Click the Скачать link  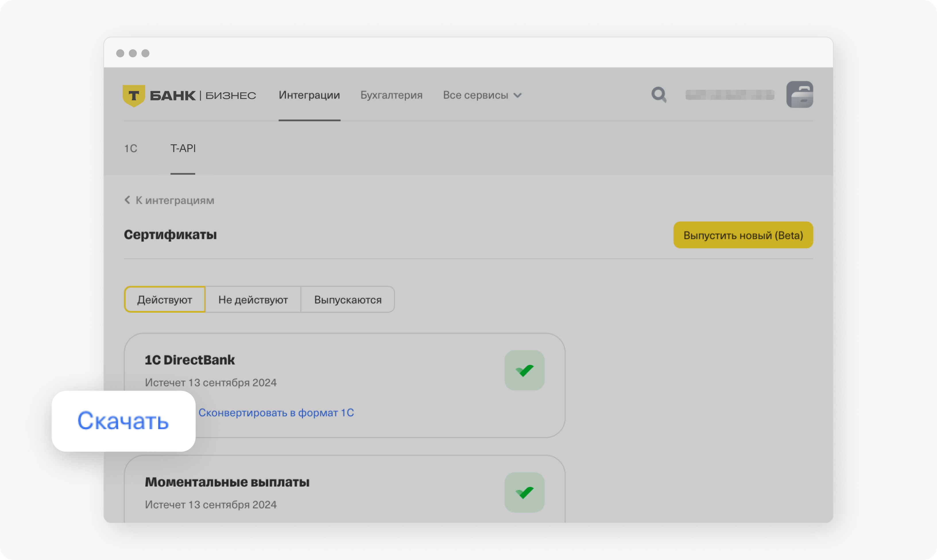(x=123, y=421)
